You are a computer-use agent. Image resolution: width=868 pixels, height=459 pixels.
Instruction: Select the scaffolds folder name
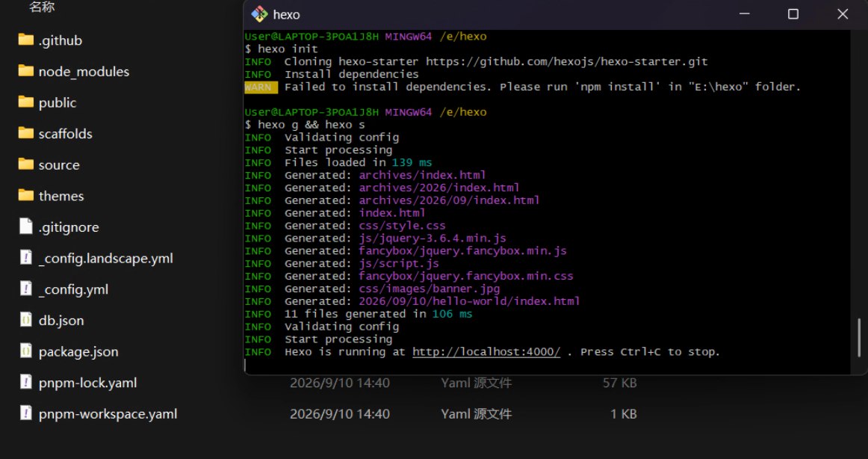(65, 133)
